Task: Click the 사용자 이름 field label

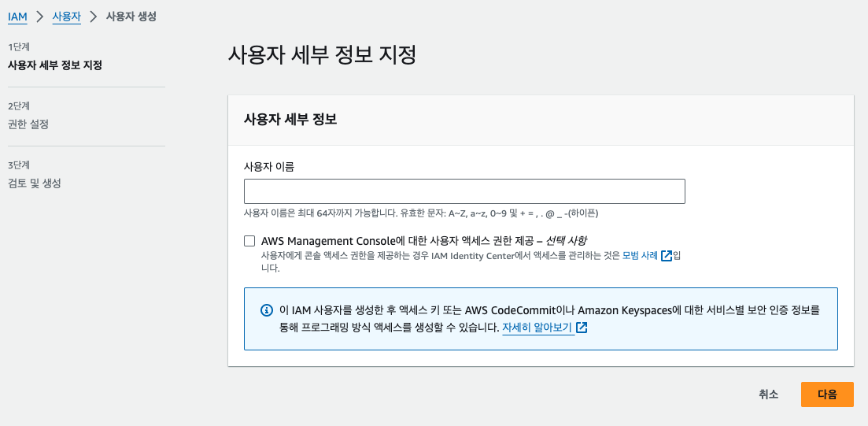Action: (x=269, y=166)
